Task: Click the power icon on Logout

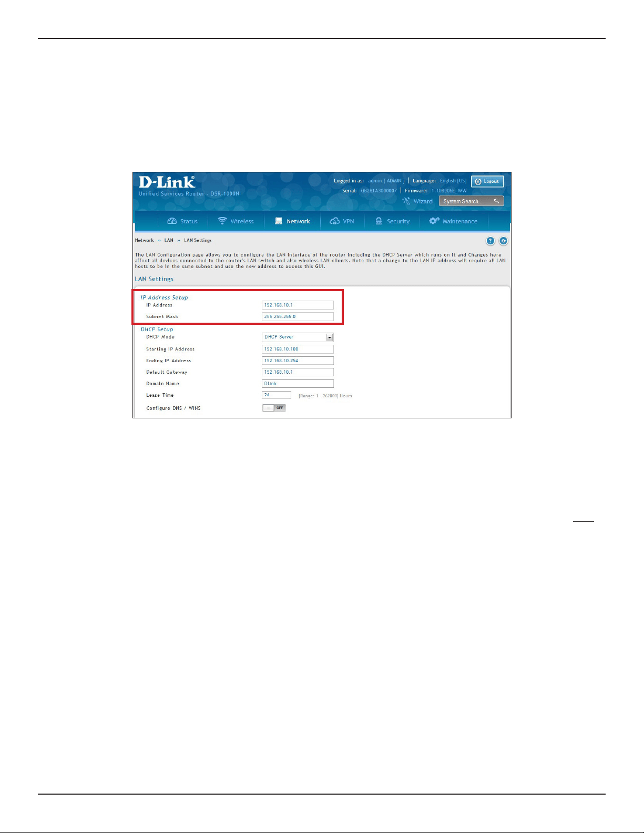Action: tap(478, 181)
